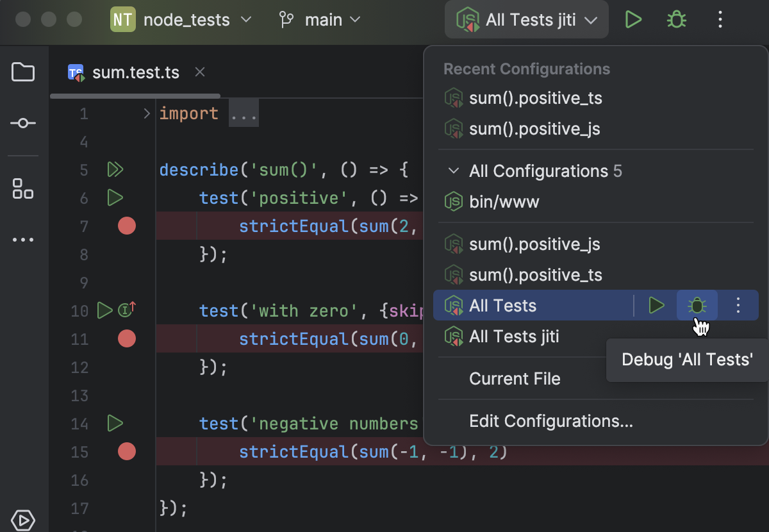
Task: Run the 'All Tests' configuration from the popup row
Action: pyautogui.click(x=657, y=306)
